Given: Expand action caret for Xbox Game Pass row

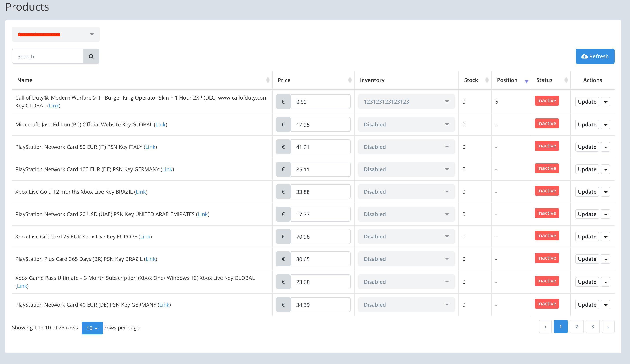Looking at the screenshot, I should (606, 282).
